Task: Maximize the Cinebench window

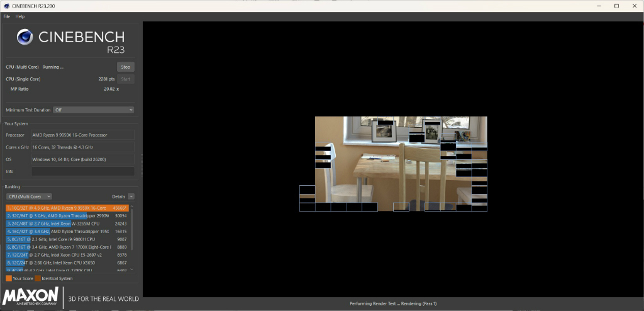Action: click(x=616, y=6)
